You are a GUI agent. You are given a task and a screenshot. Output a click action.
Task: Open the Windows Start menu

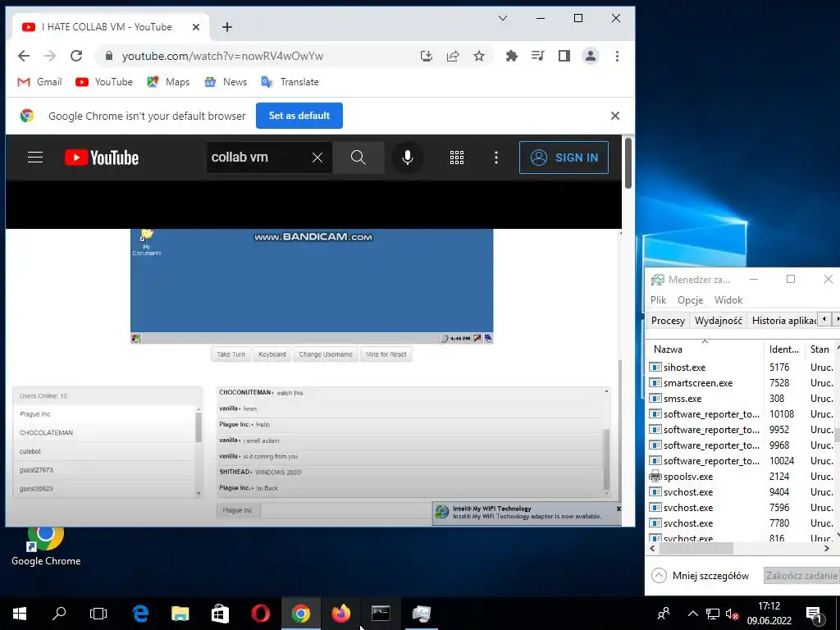click(x=20, y=614)
